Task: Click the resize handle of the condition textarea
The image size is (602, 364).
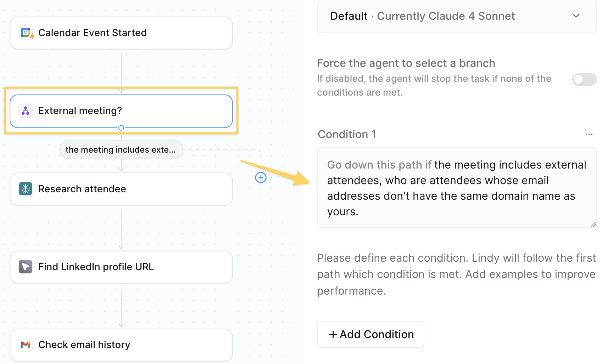Action: point(593,224)
